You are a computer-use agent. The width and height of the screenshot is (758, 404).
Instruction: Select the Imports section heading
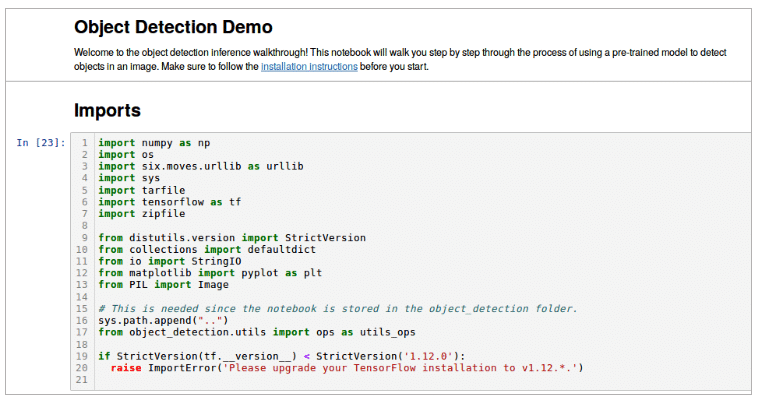point(108,110)
